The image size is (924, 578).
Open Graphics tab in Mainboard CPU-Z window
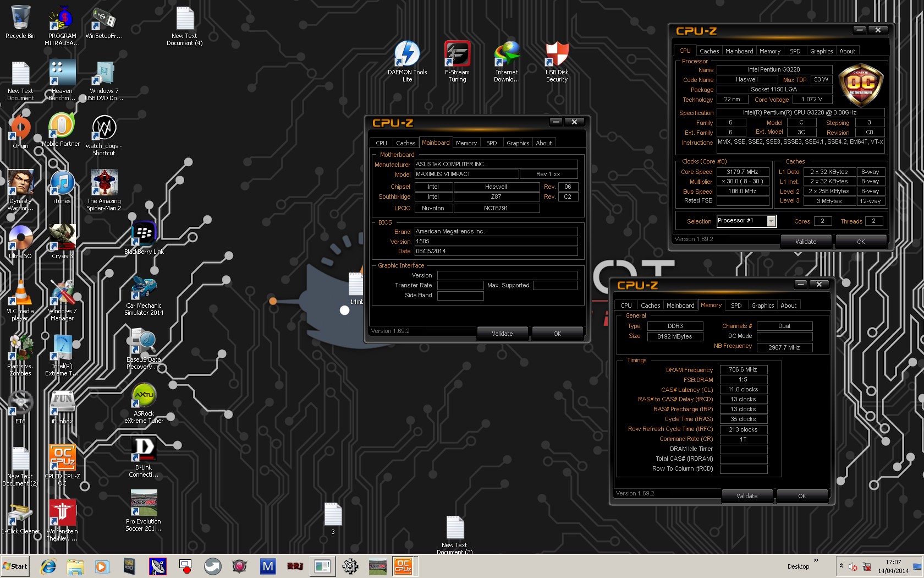point(518,143)
